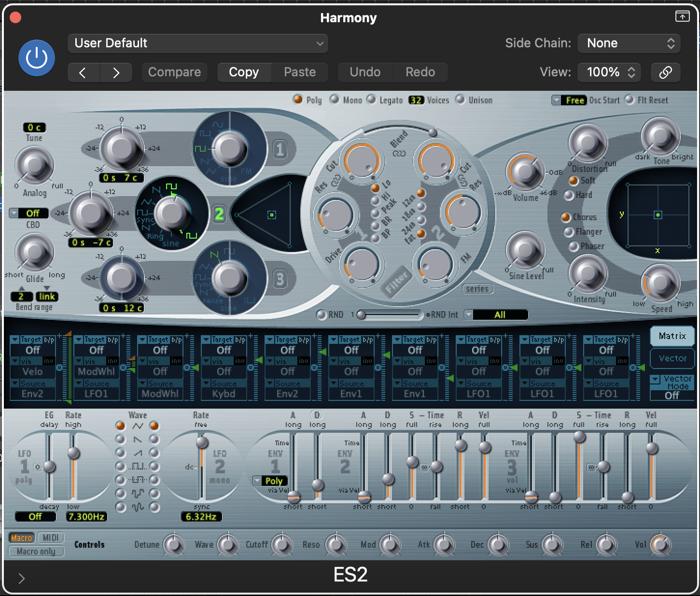Screen dimensions: 700x596
Task: Select the Hi filter mode
Action: tap(375, 201)
